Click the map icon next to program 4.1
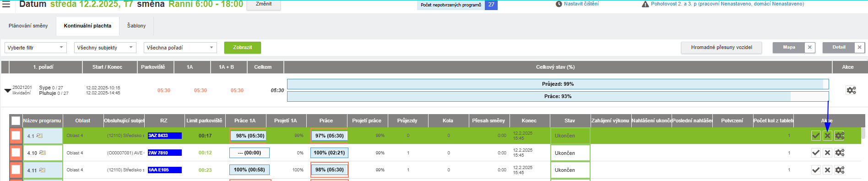 click(x=39, y=136)
